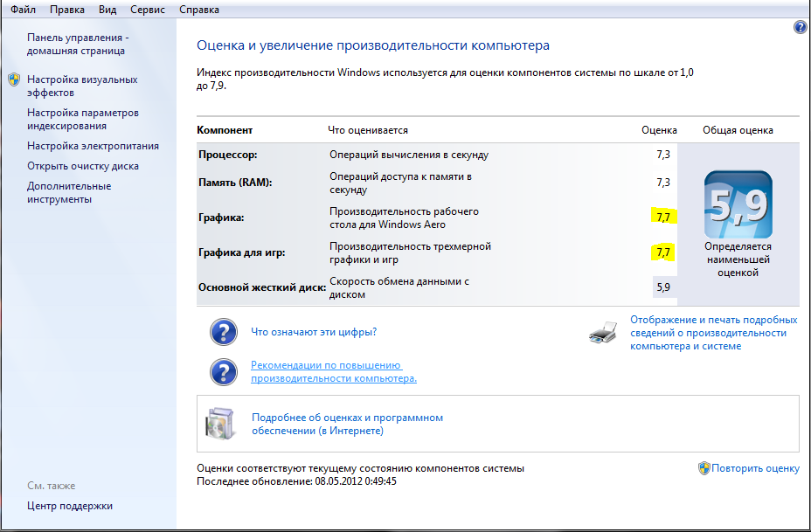Click the software box icon near 'Подробнее об оценках'
The width and height of the screenshot is (811, 532).
[221, 424]
